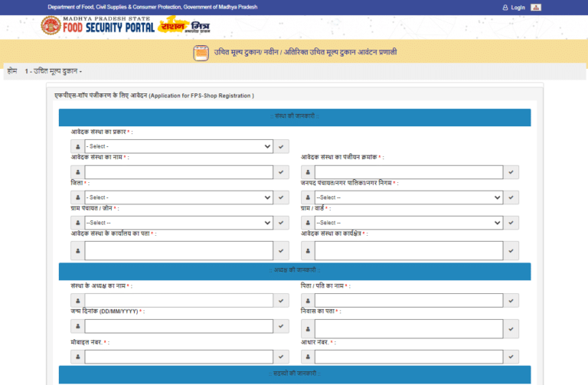588x385 pixels.
Task: Click the आवेदक संस्था का नाम text field
Action: point(179,172)
